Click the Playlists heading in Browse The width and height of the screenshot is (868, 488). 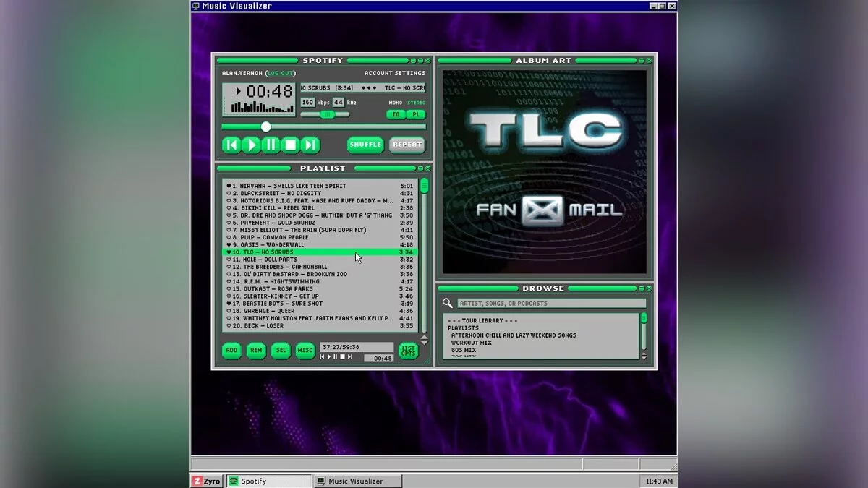[463, 328]
